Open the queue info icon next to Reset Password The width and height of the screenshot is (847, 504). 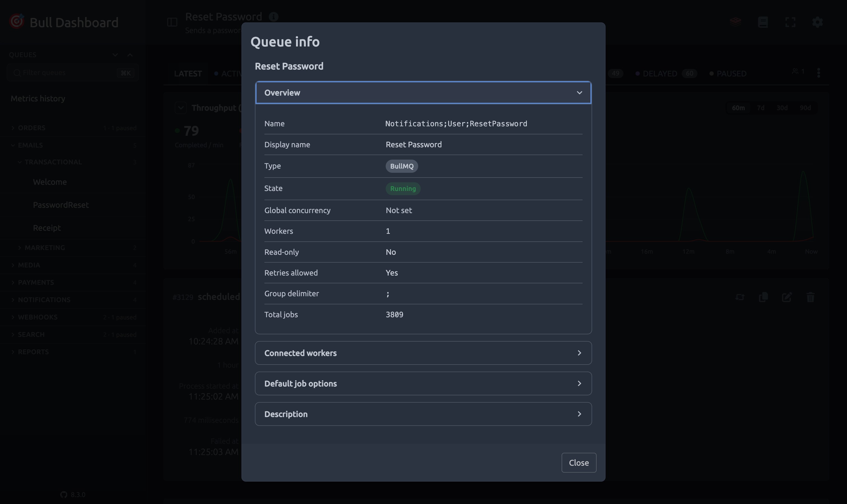(273, 17)
